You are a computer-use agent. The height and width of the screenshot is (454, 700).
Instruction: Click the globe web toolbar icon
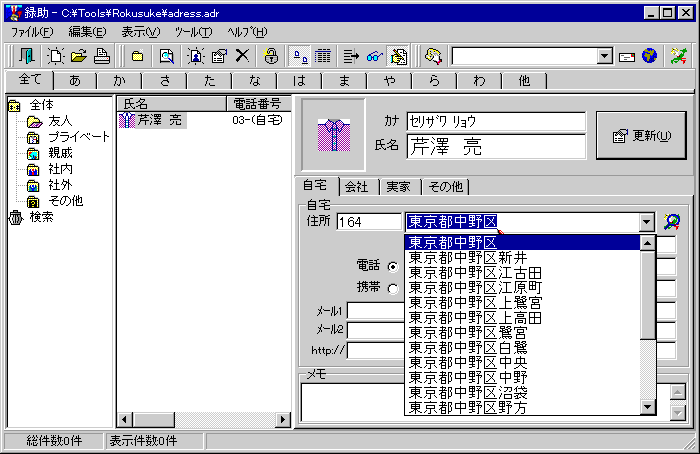point(650,56)
